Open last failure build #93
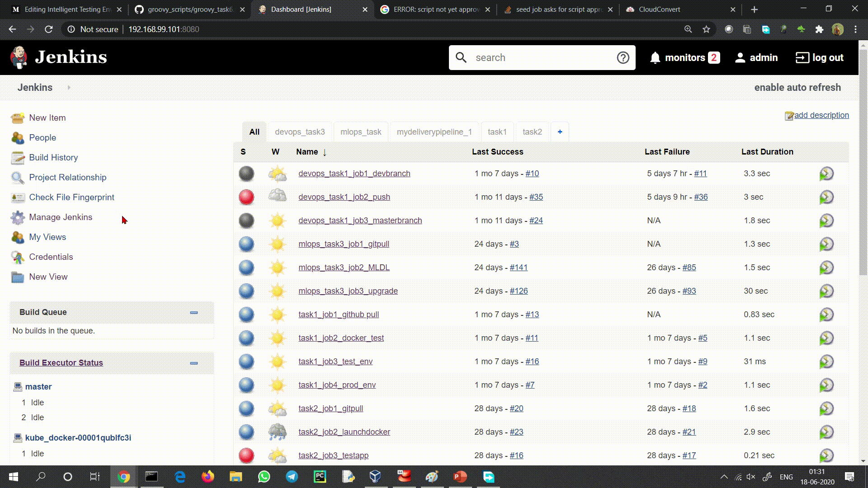The width and height of the screenshot is (868, 488). pos(689,291)
